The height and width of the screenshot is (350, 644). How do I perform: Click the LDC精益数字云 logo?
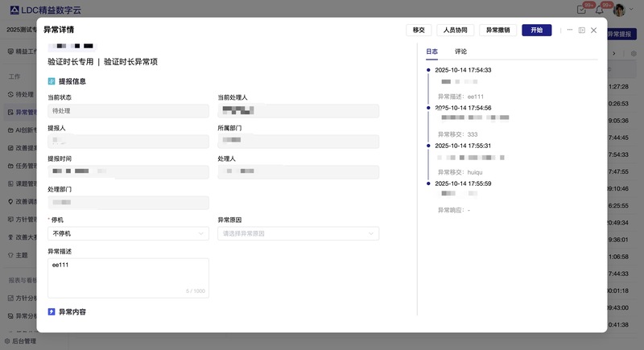coord(46,10)
